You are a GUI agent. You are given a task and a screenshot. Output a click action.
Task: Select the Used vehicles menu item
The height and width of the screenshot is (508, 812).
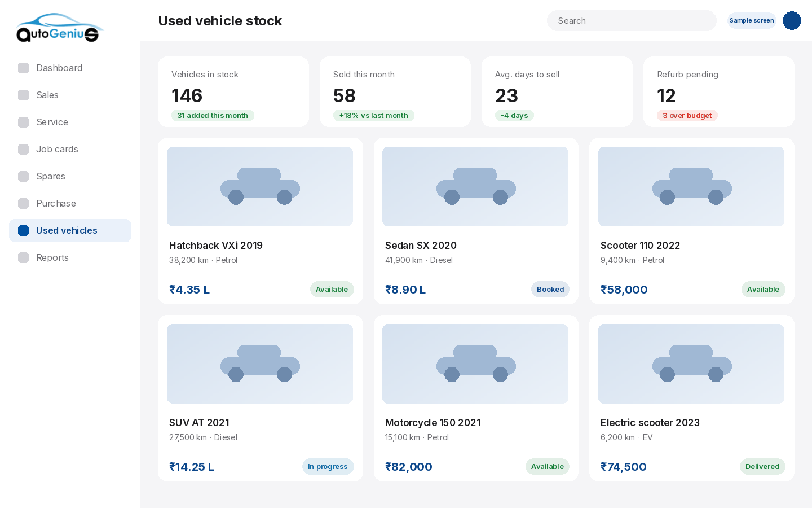pos(70,230)
